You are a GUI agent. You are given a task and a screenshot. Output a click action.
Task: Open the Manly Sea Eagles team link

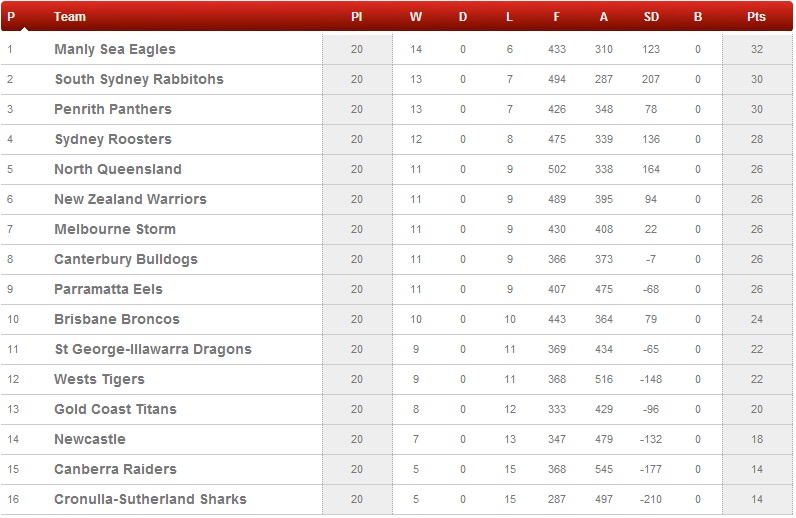point(115,49)
